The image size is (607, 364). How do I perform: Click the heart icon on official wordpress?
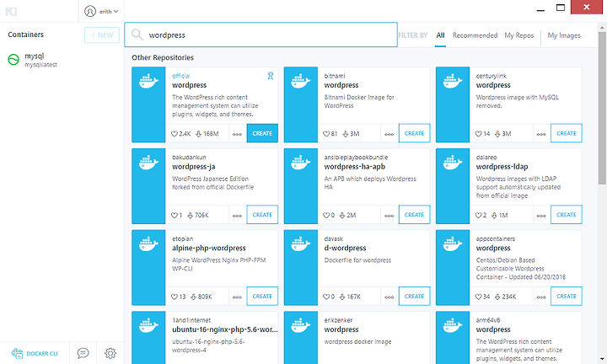coord(175,134)
